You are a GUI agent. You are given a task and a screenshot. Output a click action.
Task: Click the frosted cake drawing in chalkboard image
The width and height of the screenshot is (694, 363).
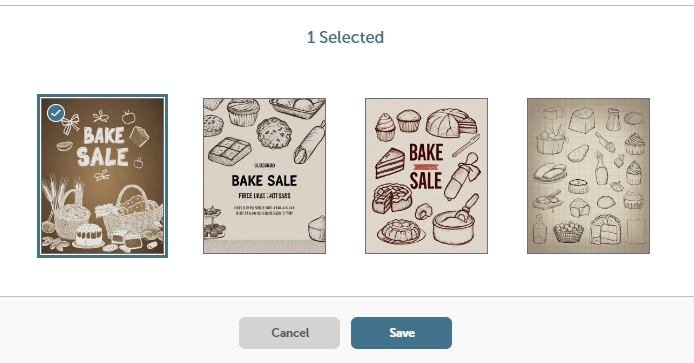(x=90, y=236)
